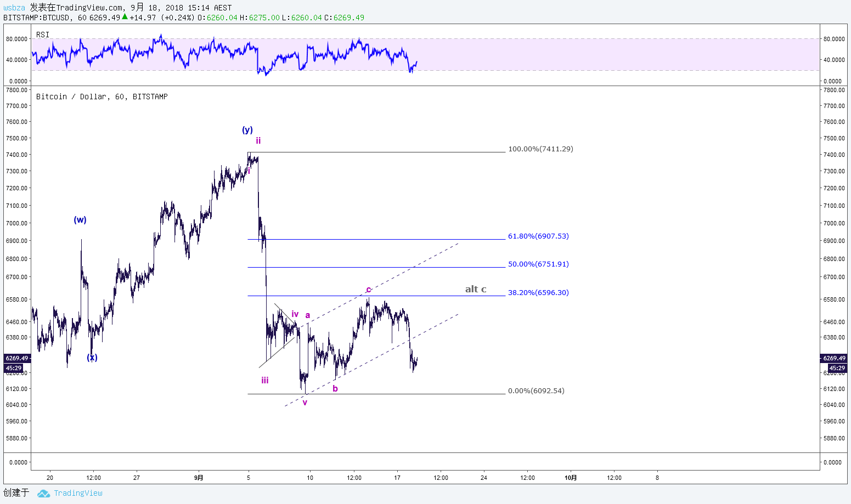Select the BITSTAMP:BTCUSD symbol text
The width and height of the screenshot is (851, 504).
(x=36, y=18)
